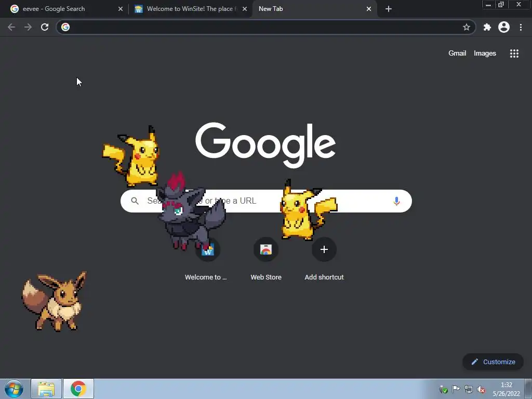Click the Add shortcut label
This screenshot has height=399, width=532.
pos(324,277)
